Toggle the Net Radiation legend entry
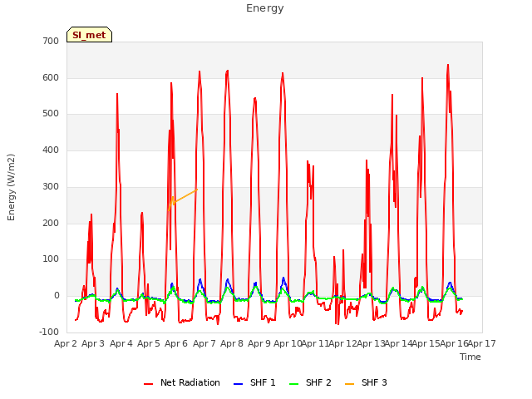Image resolution: width=532 pixels, height=399 pixels. click(182, 382)
